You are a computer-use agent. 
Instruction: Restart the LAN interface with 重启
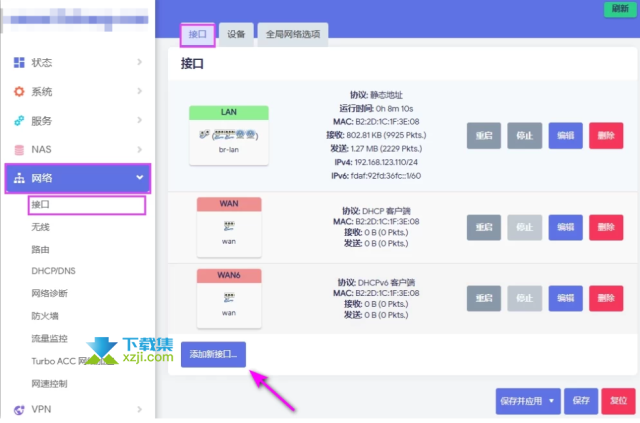pyautogui.click(x=484, y=136)
